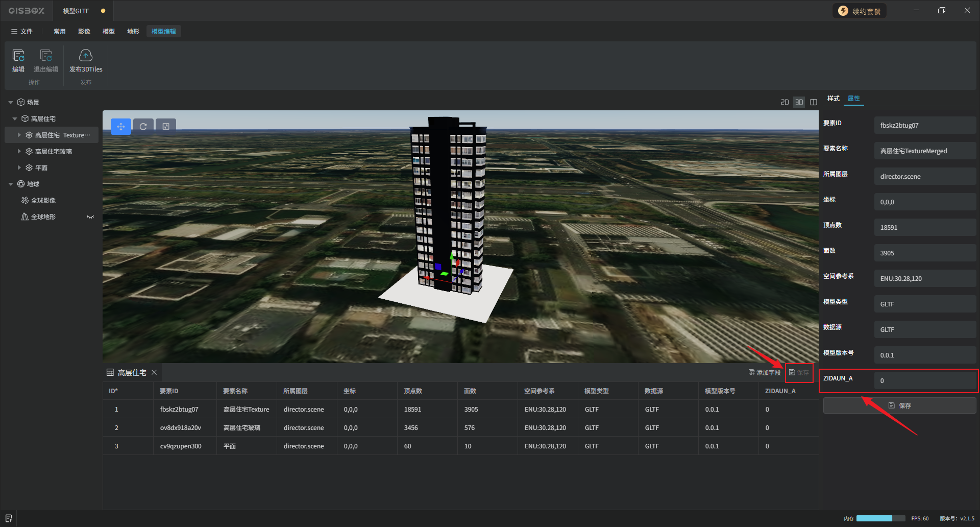This screenshot has width=980, height=527.
Task: Select the scale tool in viewport
Action: [166, 127]
